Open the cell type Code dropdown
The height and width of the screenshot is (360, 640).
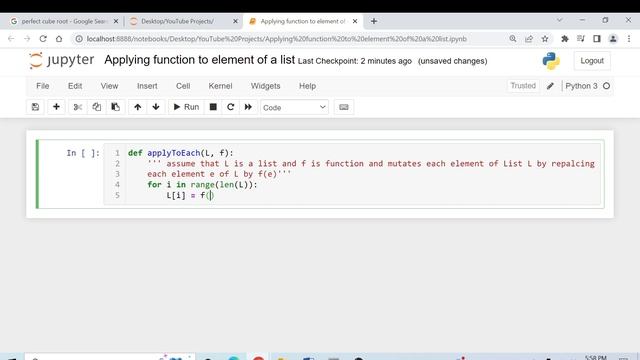[294, 107]
